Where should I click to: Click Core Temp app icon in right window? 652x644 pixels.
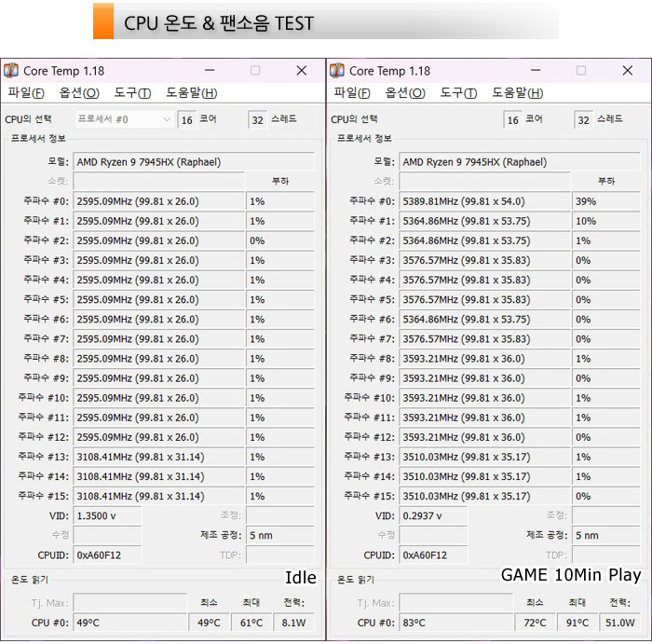click(337, 70)
